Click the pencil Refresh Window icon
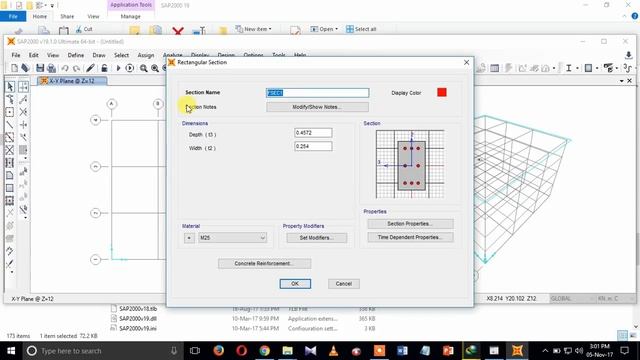640x360 pixels. (x=90, y=68)
